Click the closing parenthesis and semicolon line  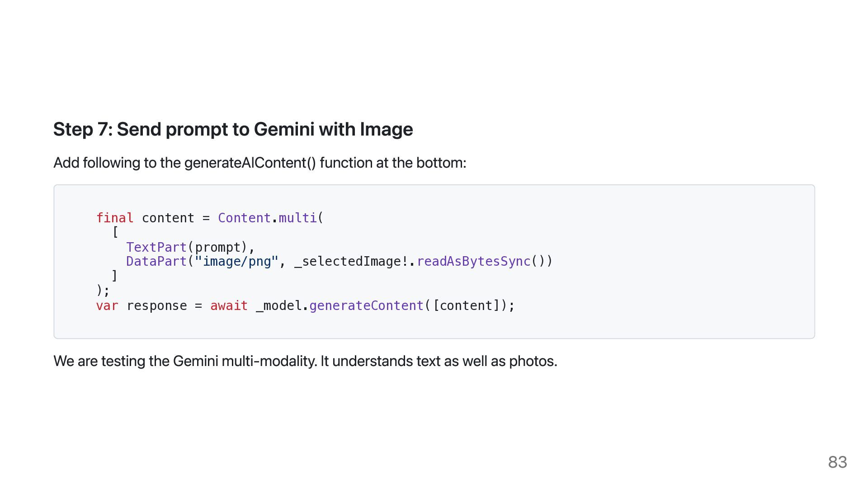pos(103,290)
